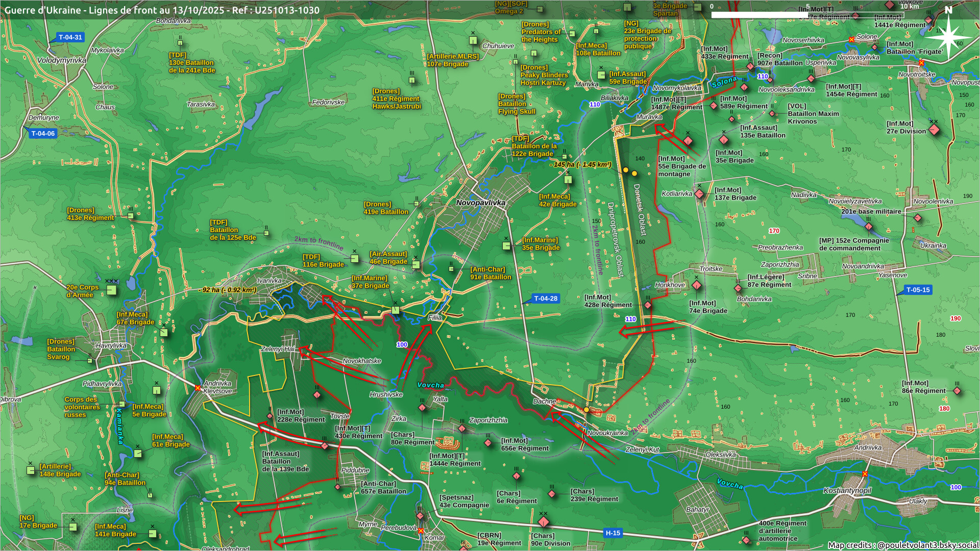Click the H-15 highway shield
980x551 pixels.
(612, 533)
